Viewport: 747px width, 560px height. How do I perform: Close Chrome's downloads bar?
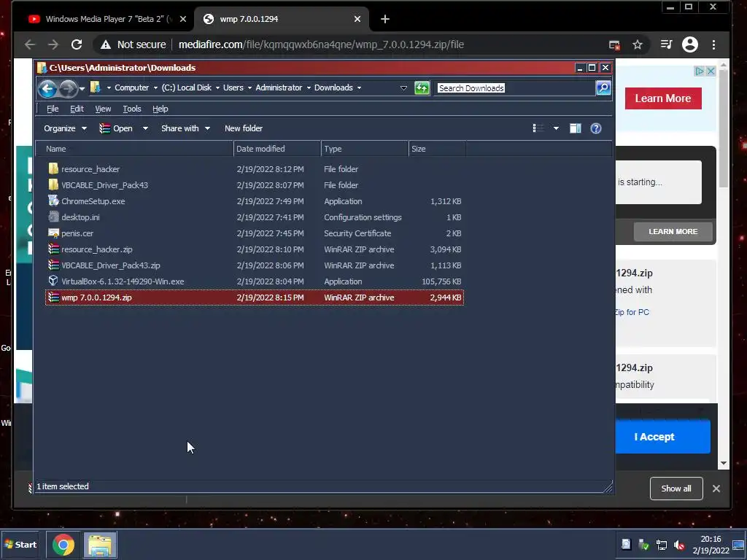(x=716, y=489)
